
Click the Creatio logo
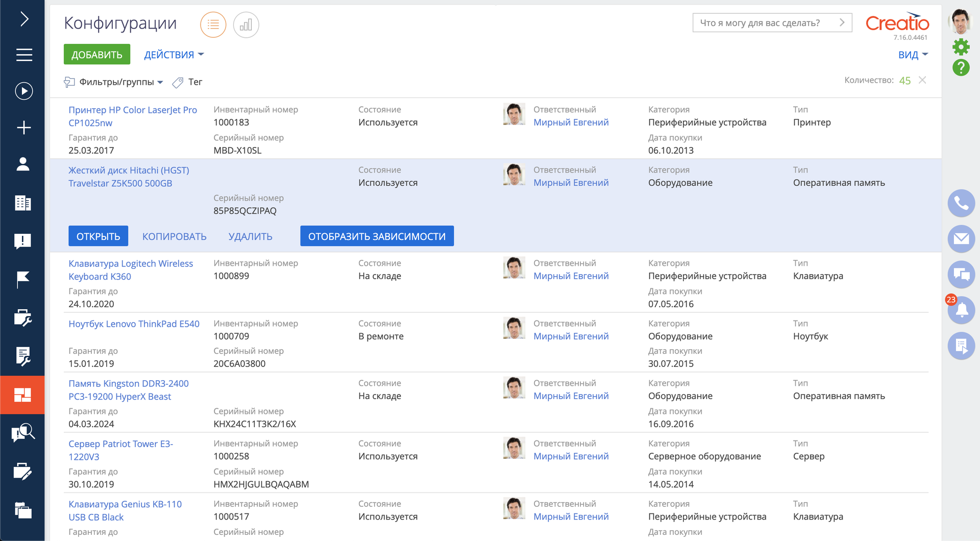pos(897,22)
